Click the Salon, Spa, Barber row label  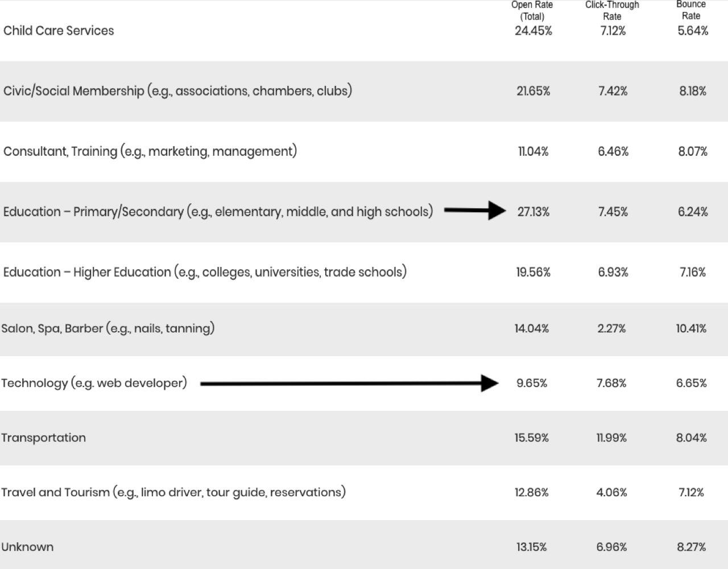(x=108, y=328)
